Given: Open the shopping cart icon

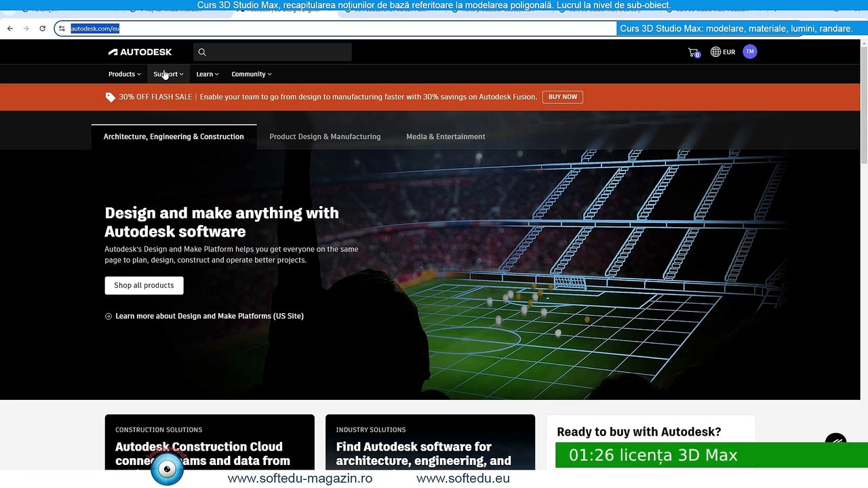Looking at the screenshot, I should pos(693,52).
